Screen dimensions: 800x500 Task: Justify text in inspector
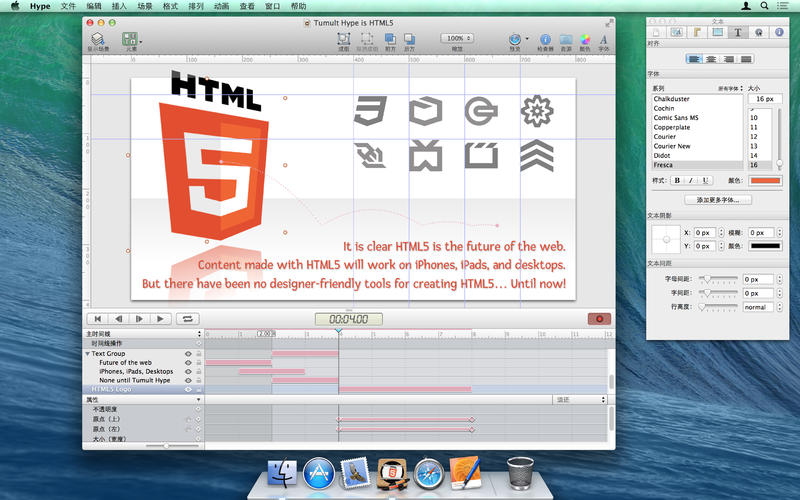tap(746, 59)
